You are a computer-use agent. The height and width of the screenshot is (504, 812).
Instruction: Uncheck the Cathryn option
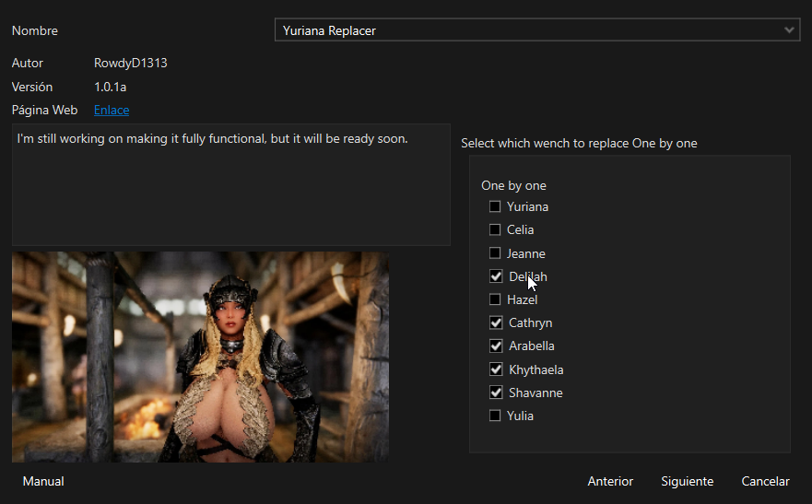[x=496, y=322]
